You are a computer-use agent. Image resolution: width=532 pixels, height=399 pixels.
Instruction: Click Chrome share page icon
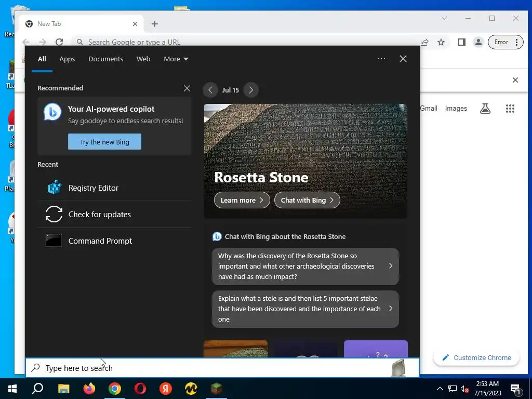[424, 42]
